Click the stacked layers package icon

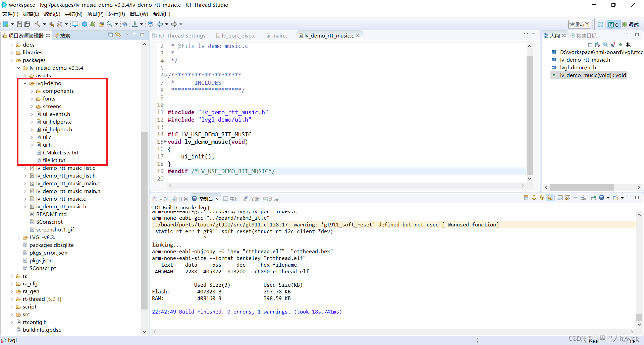(150, 24)
